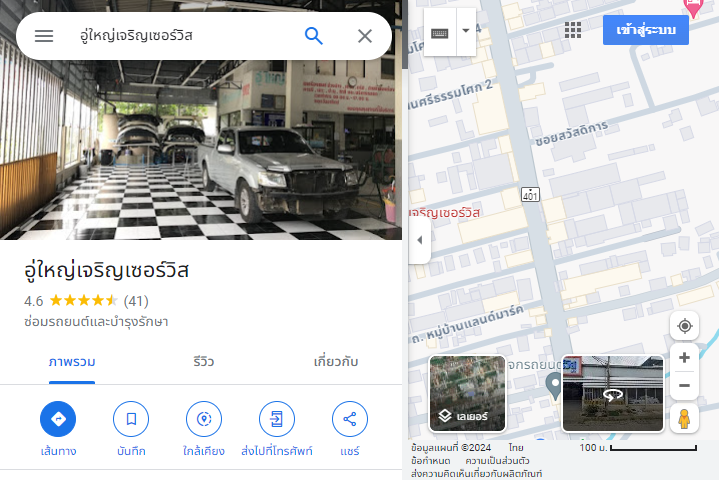Zoom in the map with plus button

684,358
